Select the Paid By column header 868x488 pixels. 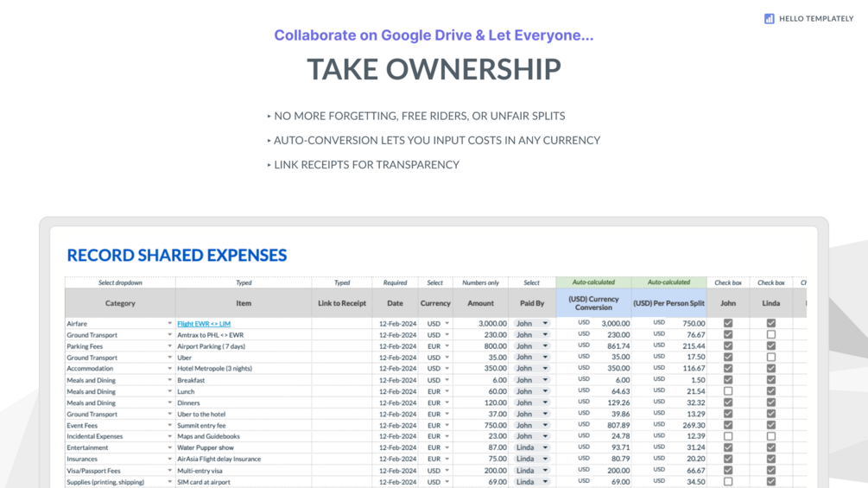coord(532,303)
